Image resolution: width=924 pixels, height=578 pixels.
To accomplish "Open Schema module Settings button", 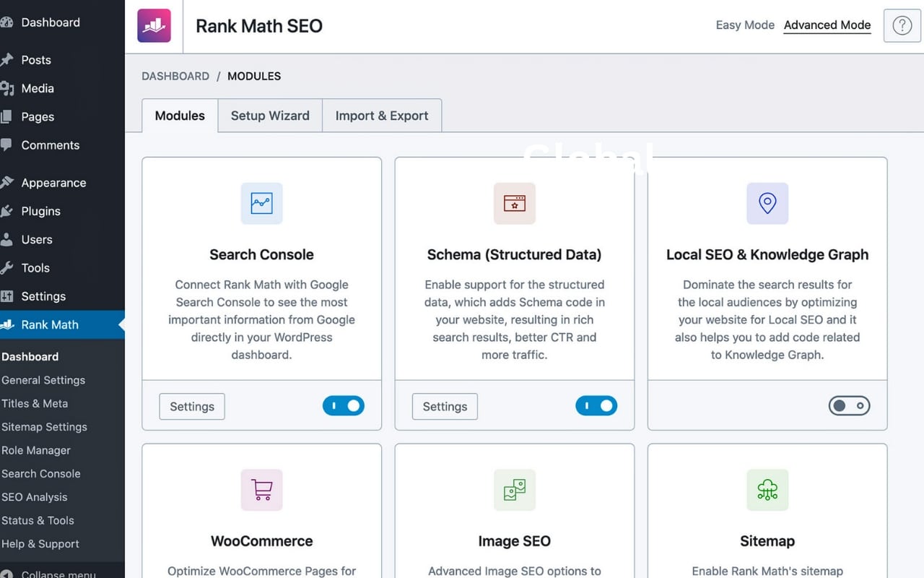I will click(x=445, y=407).
